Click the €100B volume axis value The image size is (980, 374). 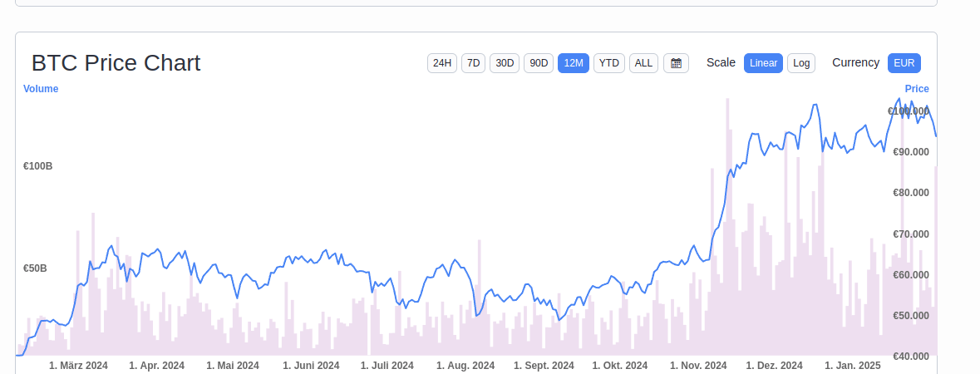coord(37,166)
